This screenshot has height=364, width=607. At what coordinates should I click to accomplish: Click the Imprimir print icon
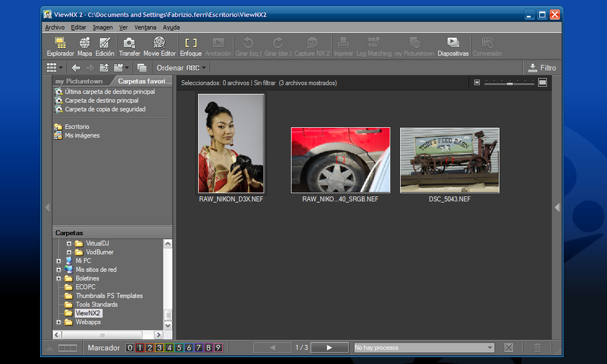tap(343, 46)
